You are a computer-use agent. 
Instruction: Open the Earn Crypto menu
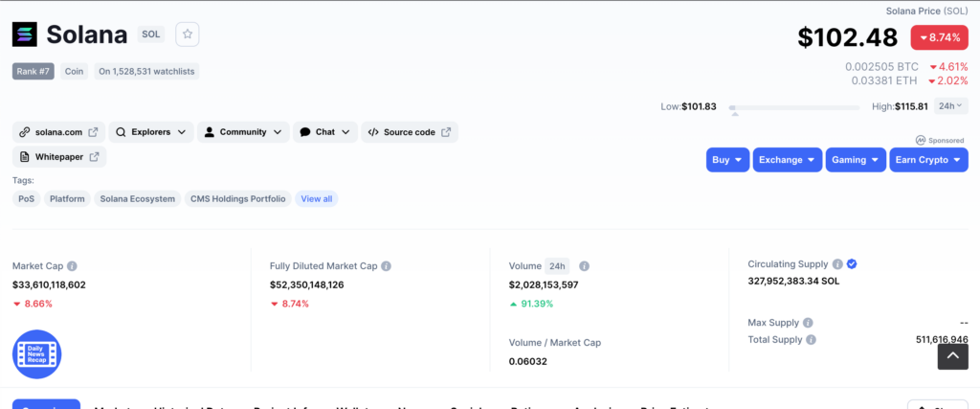928,160
